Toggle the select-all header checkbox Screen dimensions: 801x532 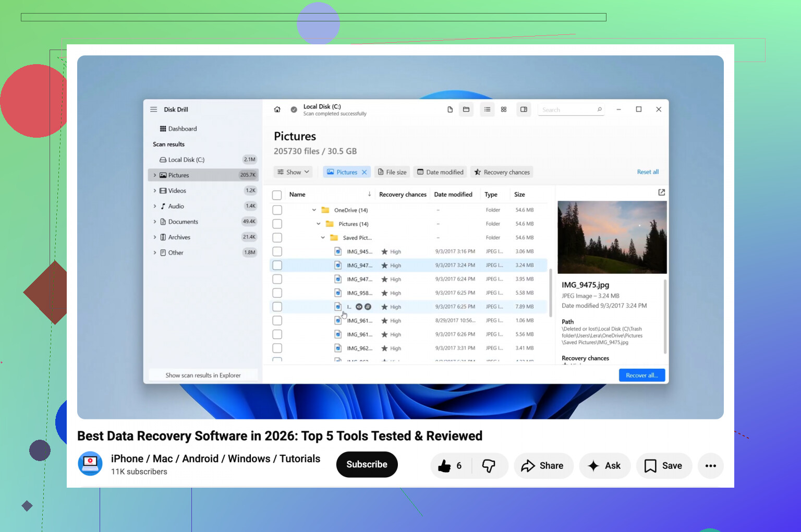(277, 195)
